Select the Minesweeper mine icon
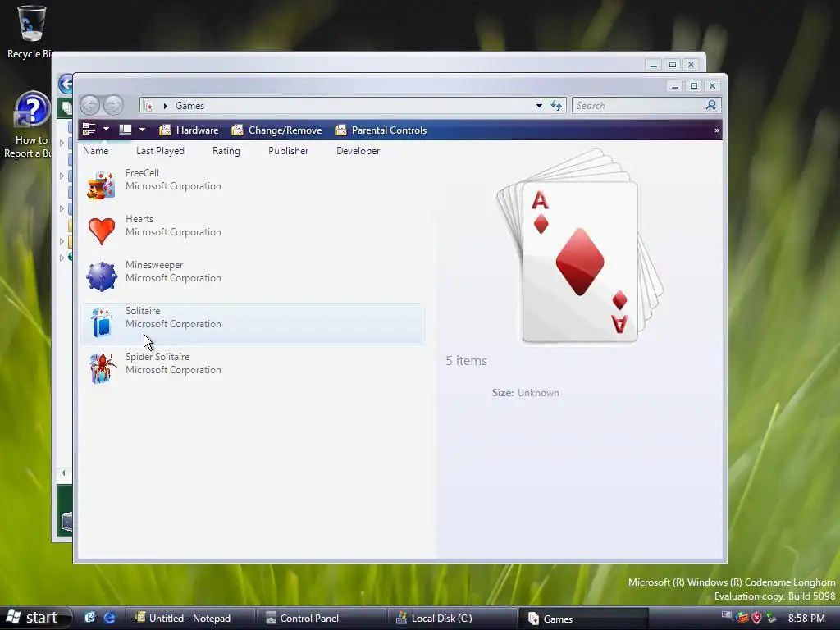This screenshot has width=840, height=630. [101, 276]
